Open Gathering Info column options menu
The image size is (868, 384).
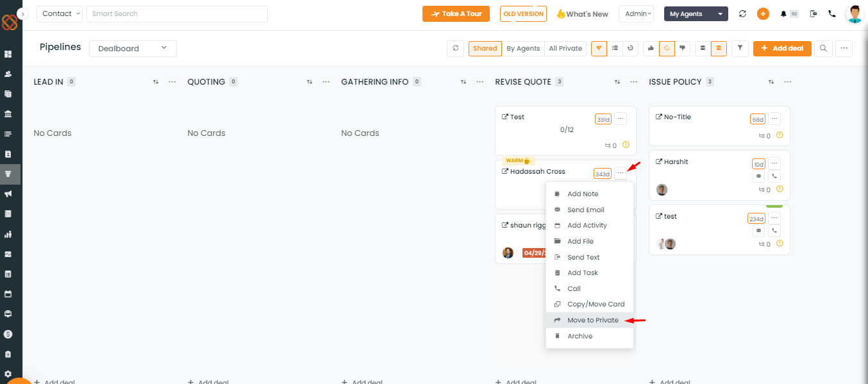[480, 82]
